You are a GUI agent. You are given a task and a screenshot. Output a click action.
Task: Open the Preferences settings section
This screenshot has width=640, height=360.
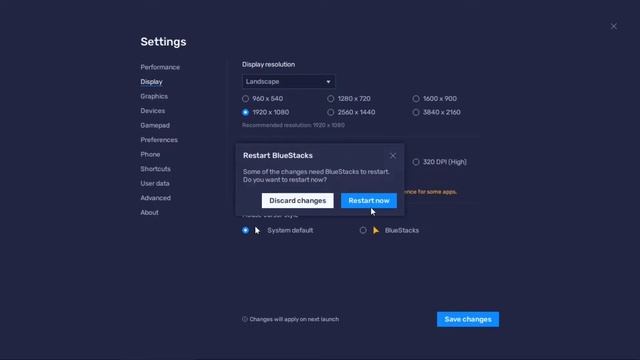[159, 140]
